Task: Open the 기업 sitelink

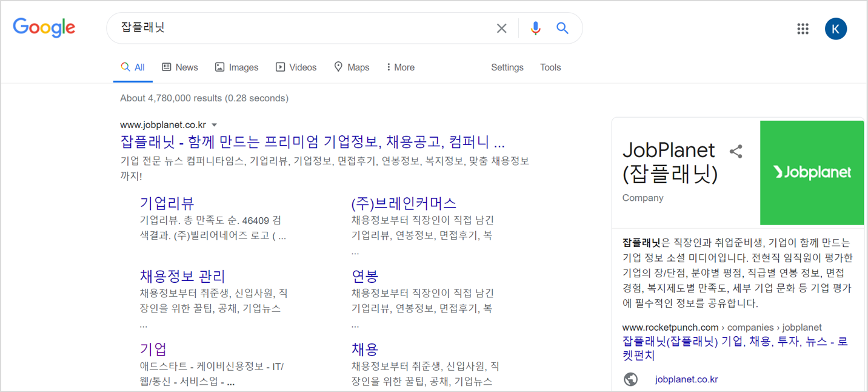Action: (x=153, y=349)
